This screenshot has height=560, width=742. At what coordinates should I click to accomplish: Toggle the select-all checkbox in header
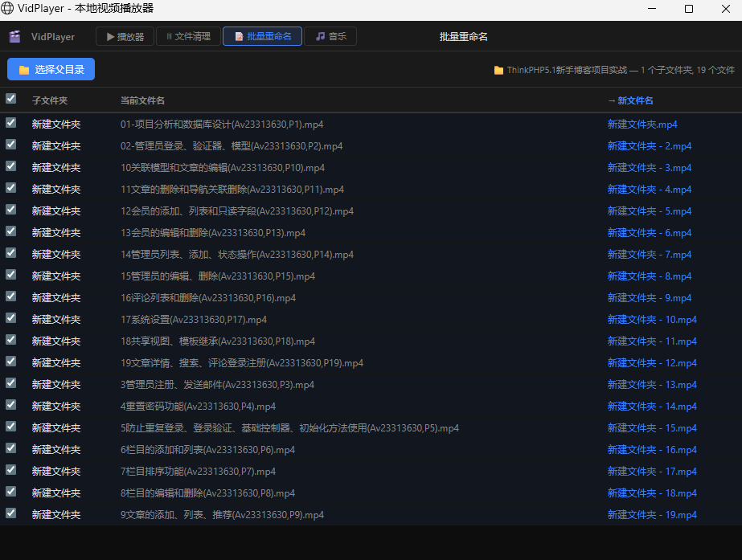click(x=11, y=98)
